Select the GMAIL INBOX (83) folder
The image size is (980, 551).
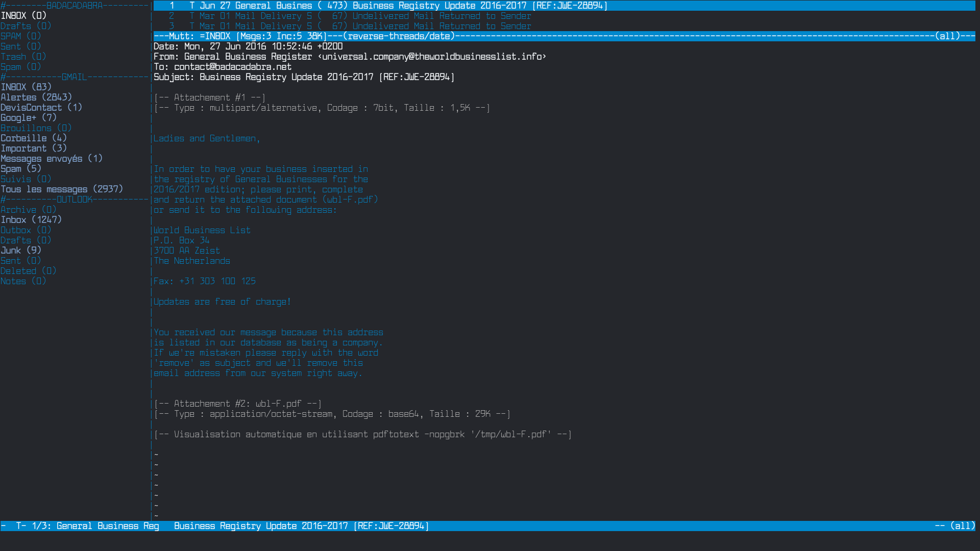(x=26, y=87)
